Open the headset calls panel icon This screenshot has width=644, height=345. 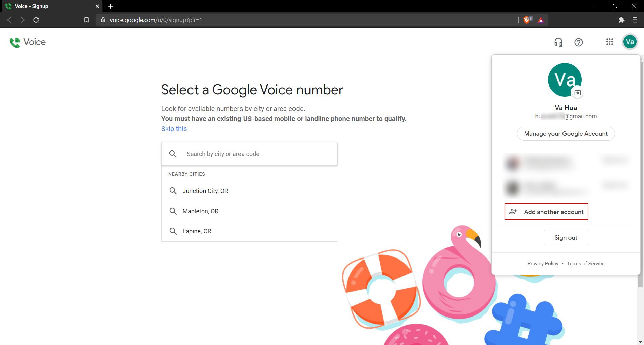click(558, 42)
